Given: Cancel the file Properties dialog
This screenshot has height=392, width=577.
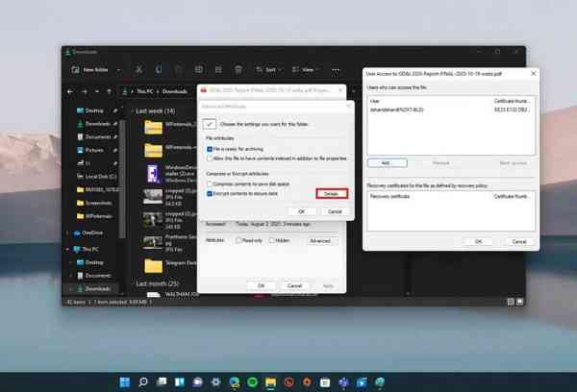Looking at the screenshot, I should [294, 285].
